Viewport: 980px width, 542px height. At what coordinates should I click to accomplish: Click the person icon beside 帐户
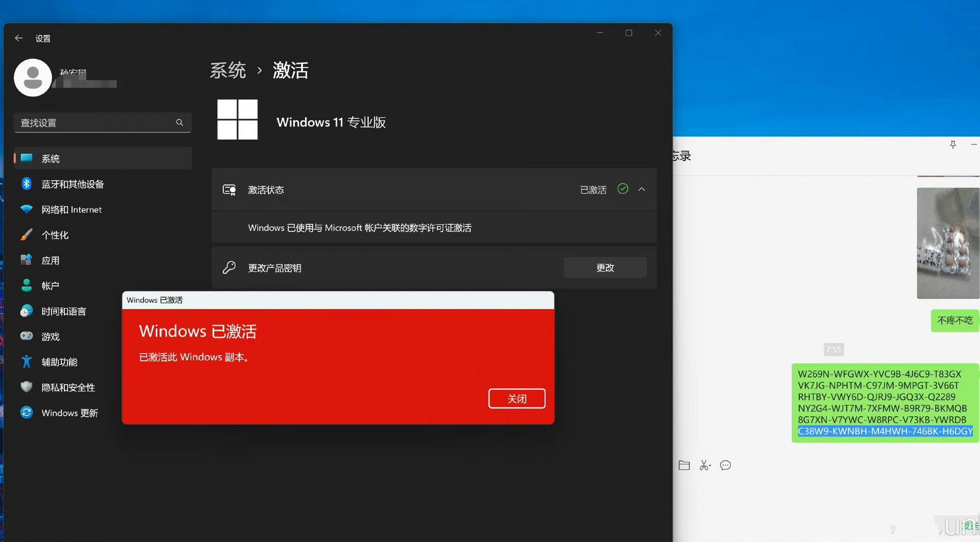pyautogui.click(x=26, y=285)
